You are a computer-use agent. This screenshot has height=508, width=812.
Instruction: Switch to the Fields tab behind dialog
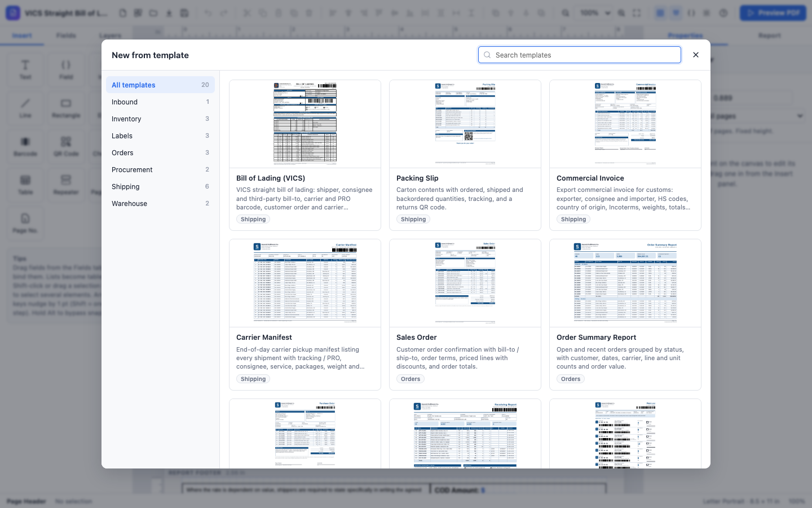click(x=66, y=36)
